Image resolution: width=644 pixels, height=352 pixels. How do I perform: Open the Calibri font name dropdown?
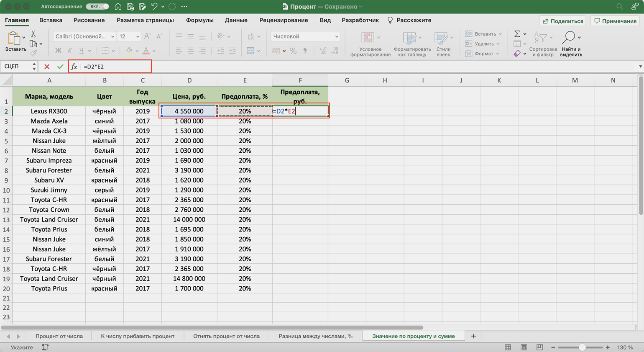coord(112,36)
